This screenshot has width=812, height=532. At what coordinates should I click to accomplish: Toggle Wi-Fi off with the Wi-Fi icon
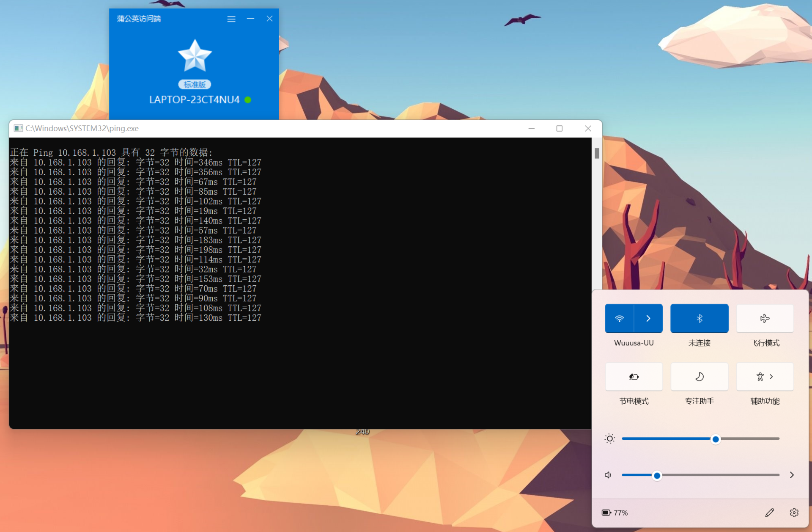[619, 318]
